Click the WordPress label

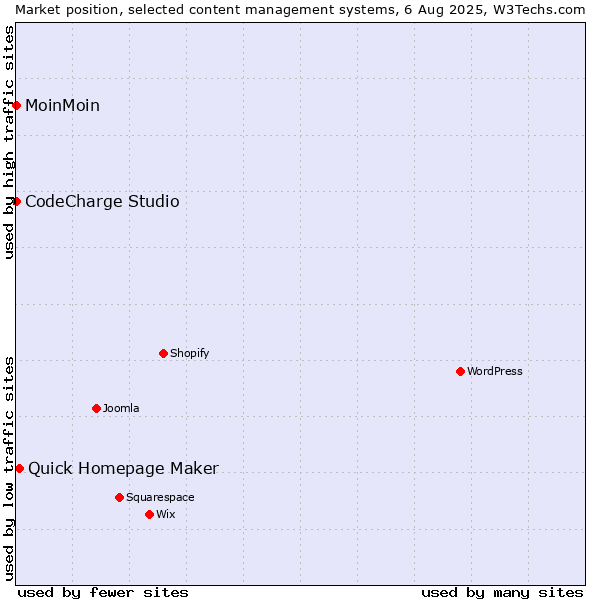click(494, 371)
